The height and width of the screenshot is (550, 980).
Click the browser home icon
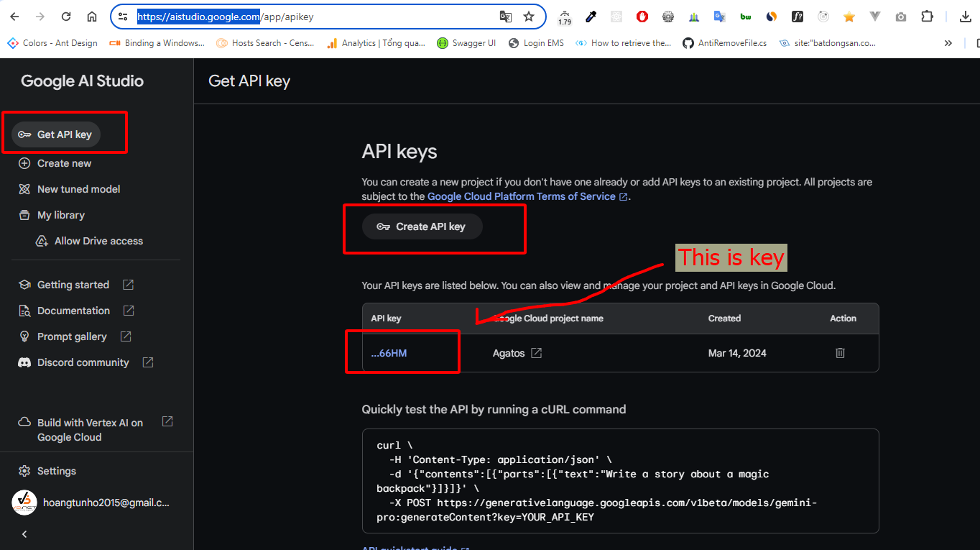[x=92, y=17]
